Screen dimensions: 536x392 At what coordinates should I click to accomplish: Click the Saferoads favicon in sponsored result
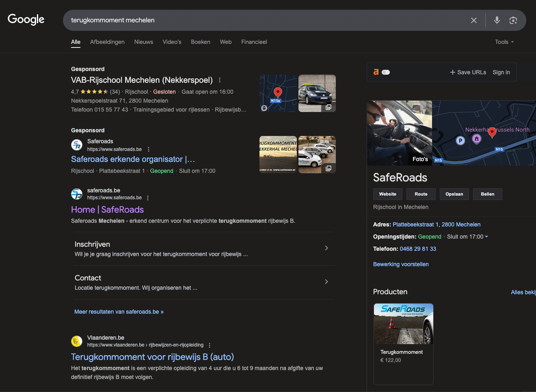coord(77,145)
